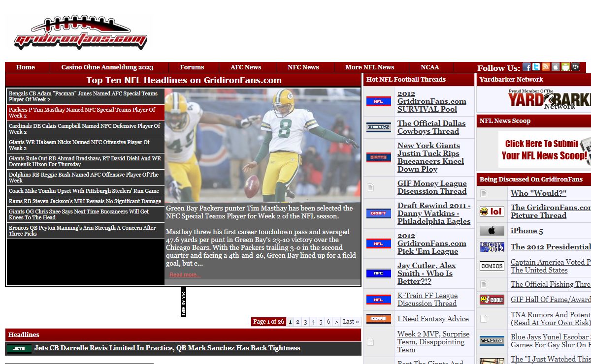
Task: Click Giants icon beside Justin Tuck thread
Action: click(x=379, y=157)
